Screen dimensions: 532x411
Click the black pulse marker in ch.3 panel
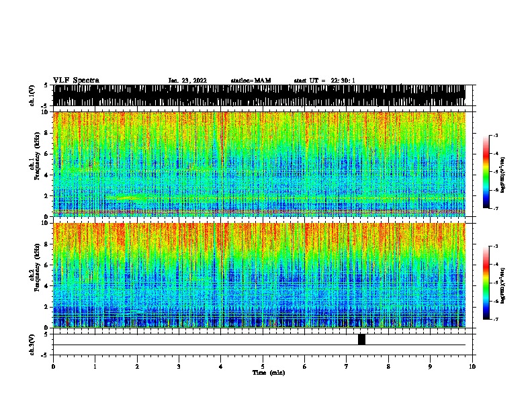click(x=361, y=339)
